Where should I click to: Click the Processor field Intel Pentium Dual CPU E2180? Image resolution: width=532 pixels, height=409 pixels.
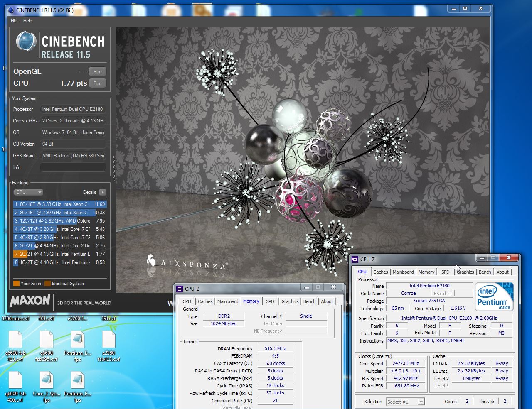tap(73, 109)
